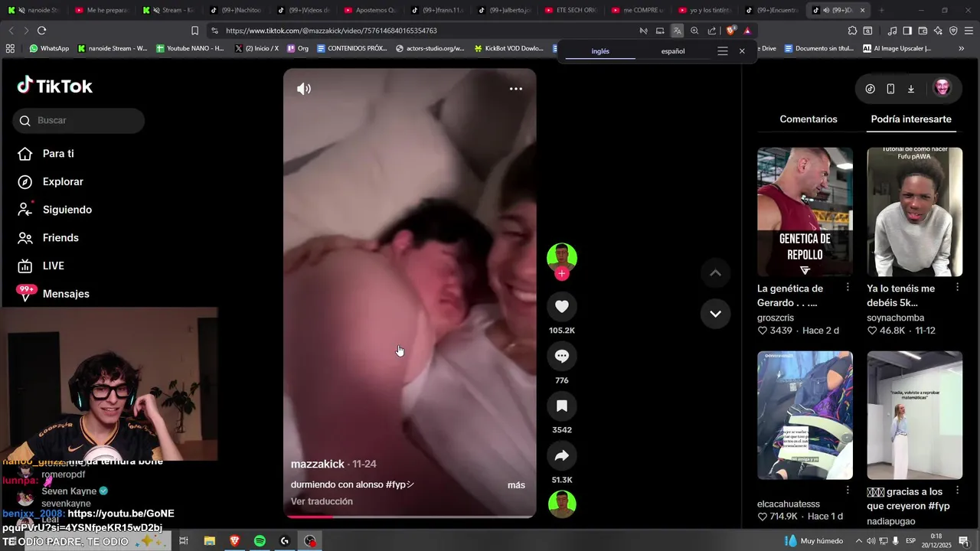The height and width of the screenshot is (551, 980).
Task: Open mazzakick's avatar beside the video
Action: [x=562, y=256]
